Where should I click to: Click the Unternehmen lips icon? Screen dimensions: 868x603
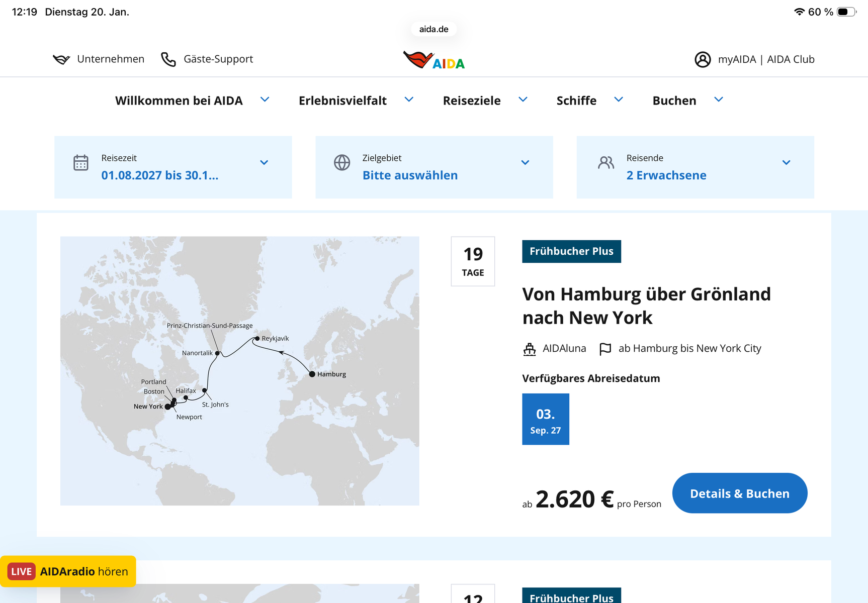[61, 59]
